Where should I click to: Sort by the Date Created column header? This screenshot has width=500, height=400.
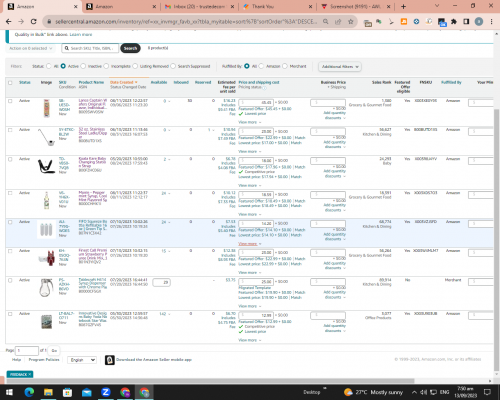123,82
